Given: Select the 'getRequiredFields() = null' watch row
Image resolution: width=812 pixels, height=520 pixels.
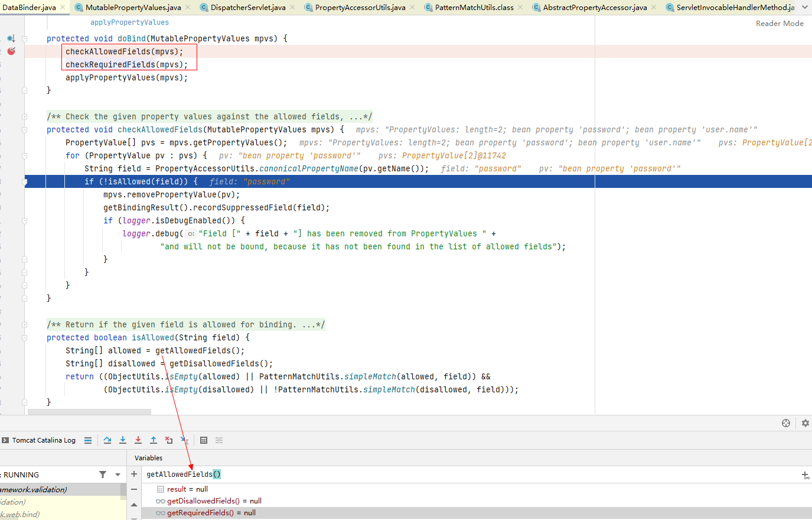Looking at the screenshot, I should pyautogui.click(x=477, y=513).
